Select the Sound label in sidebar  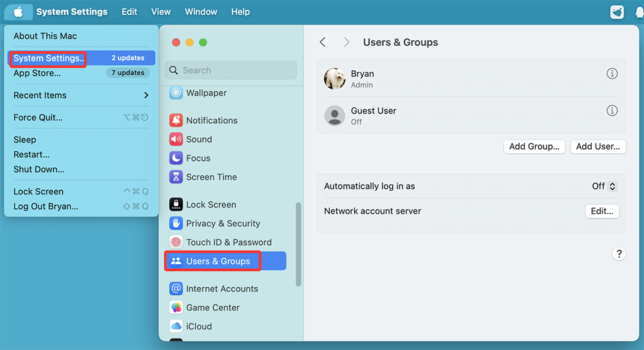pyautogui.click(x=199, y=139)
